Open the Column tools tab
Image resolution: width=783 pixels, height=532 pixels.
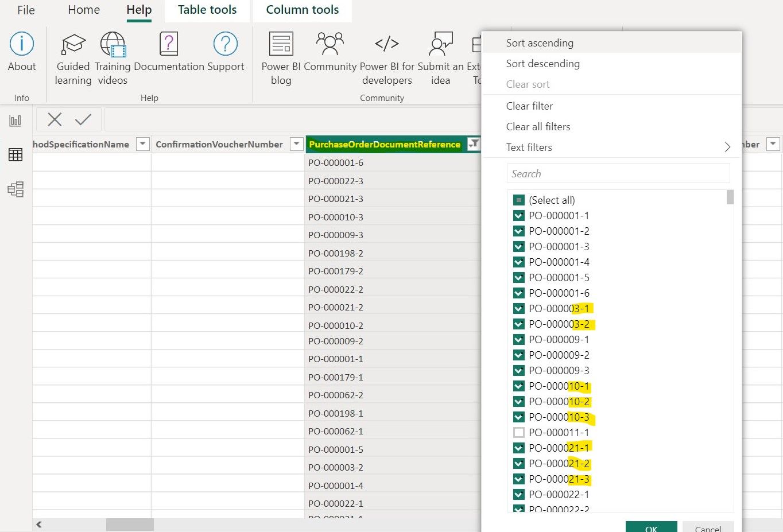point(303,10)
